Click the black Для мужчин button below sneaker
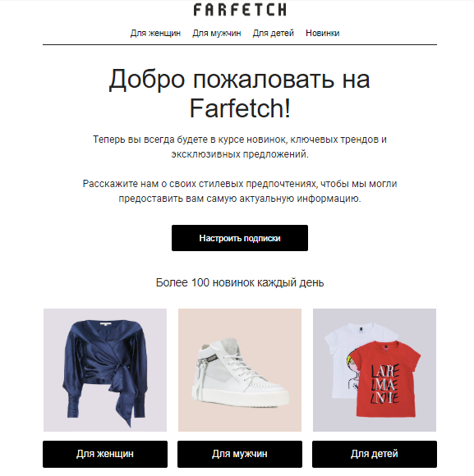The image size is (474, 476). click(x=240, y=454)
